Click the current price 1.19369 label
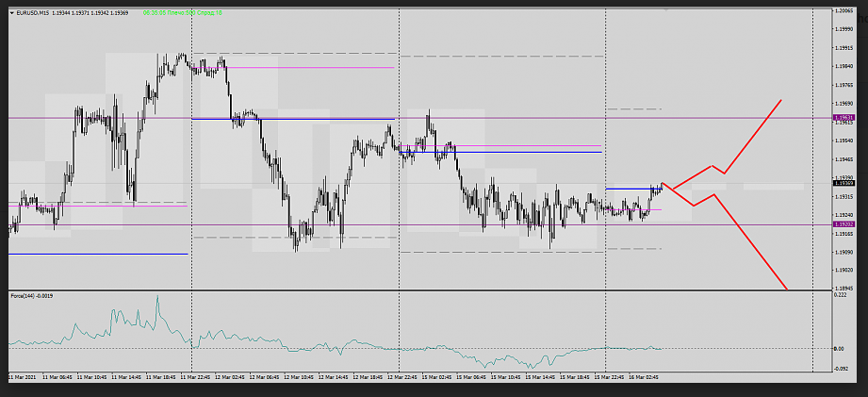The width and height of the screenshot is (868, 397). (x=843, y=184)
